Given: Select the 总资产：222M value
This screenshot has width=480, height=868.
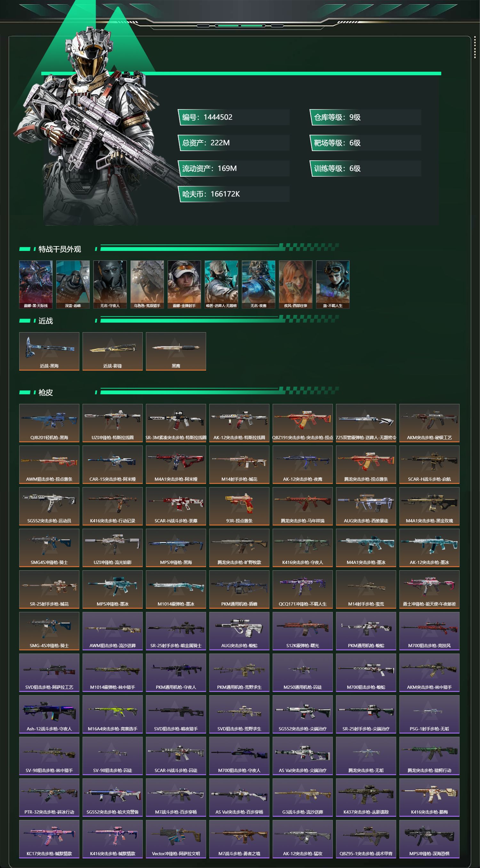Looking at the screenshot, I should click(233, 143).
